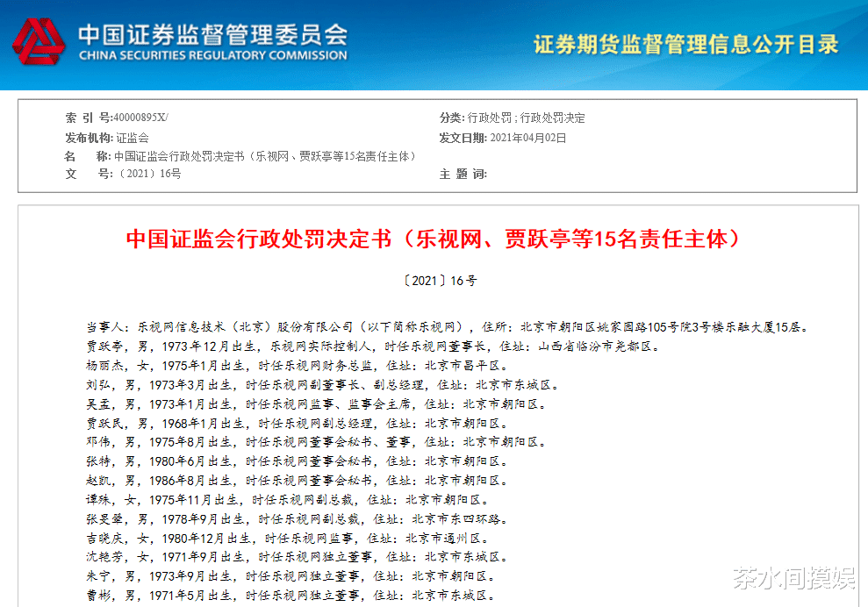Click the 主题词 field label
Viewport: 868px width, 607px height.
[x=463, y=175]
